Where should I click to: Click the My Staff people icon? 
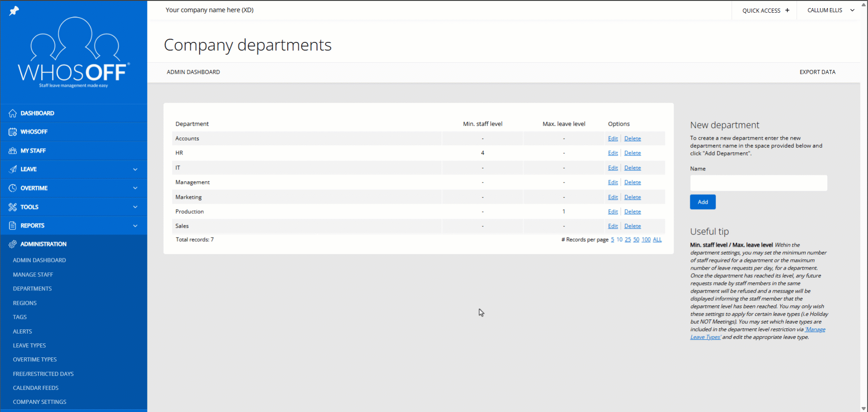[13, 151]
